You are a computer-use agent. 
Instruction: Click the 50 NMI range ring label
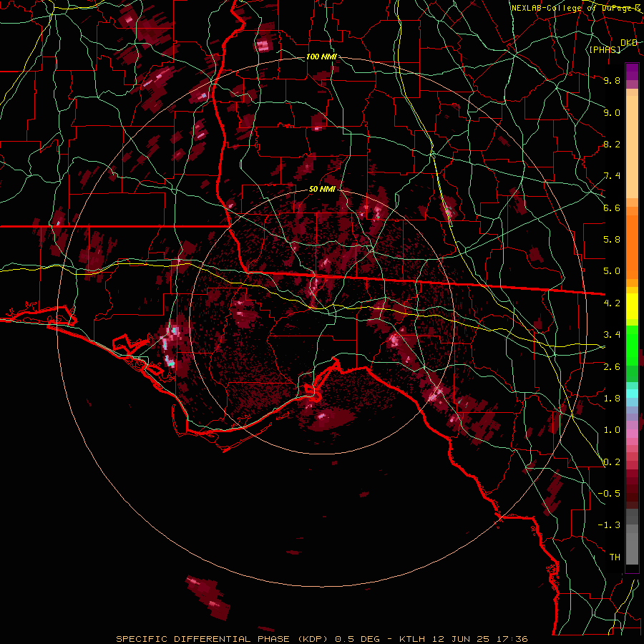(x=322, y=189)
